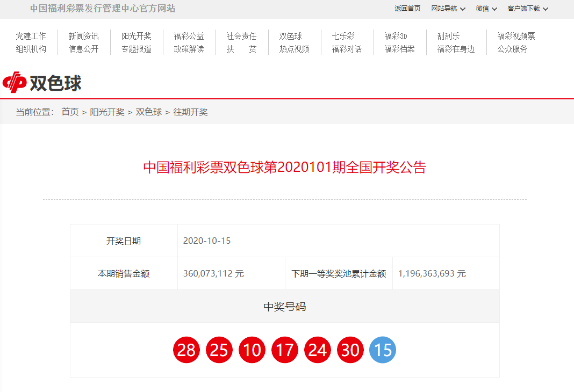Open 组织机构 menu item
The width and height of the screenshot is (574, 392).
click(31, 49)
